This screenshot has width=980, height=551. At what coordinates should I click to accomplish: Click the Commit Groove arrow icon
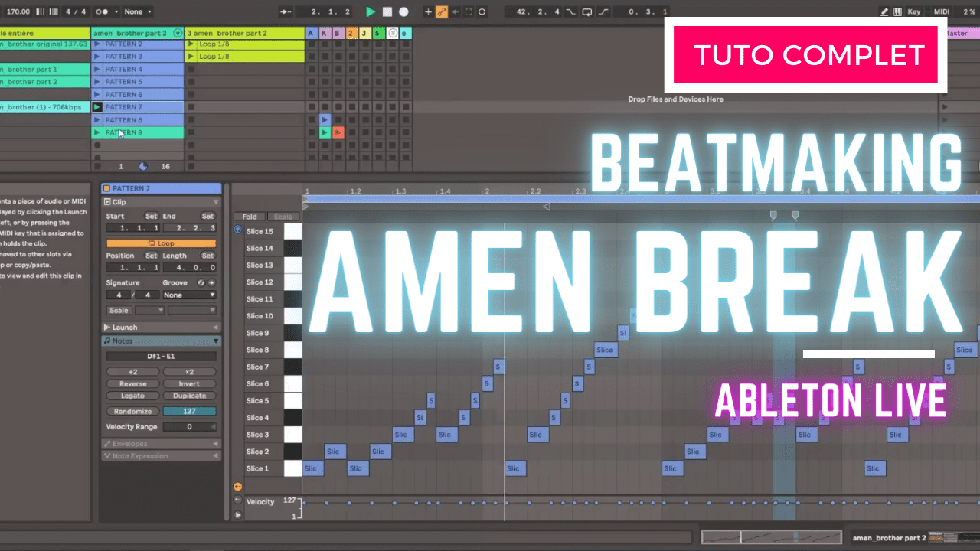click(x=211, y=282)
